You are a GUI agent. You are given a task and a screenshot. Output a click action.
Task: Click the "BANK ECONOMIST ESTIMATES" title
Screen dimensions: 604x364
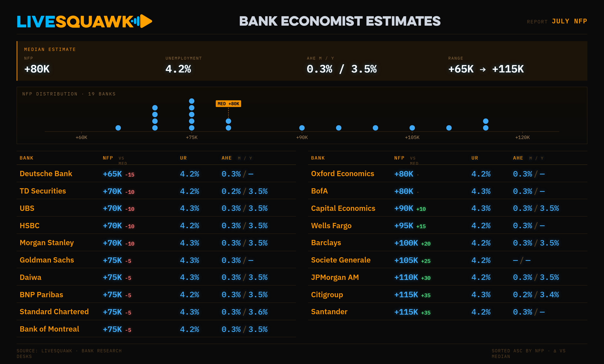pos(340,21)
